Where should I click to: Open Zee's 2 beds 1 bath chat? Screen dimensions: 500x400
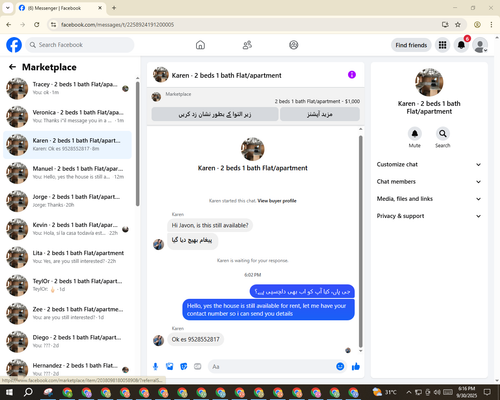click(68, 313)
